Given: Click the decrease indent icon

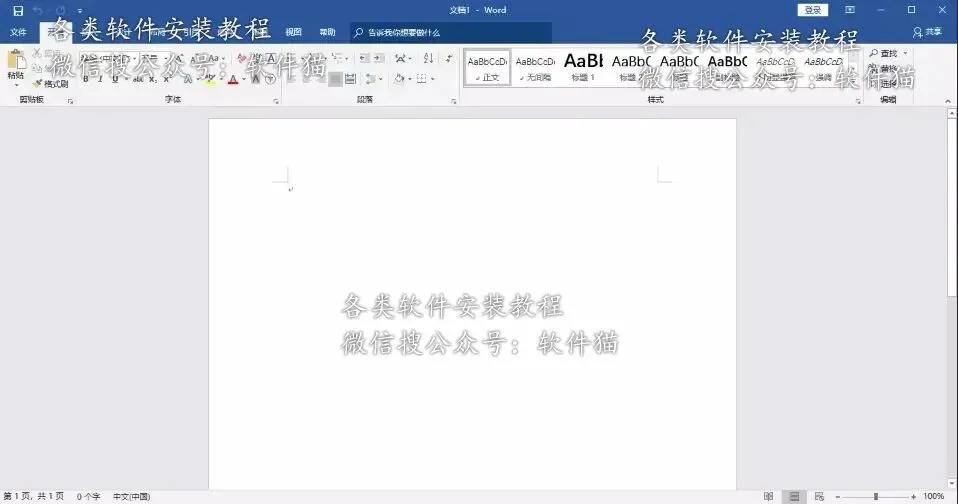Looking at the screenshot, I should point(364,59).
